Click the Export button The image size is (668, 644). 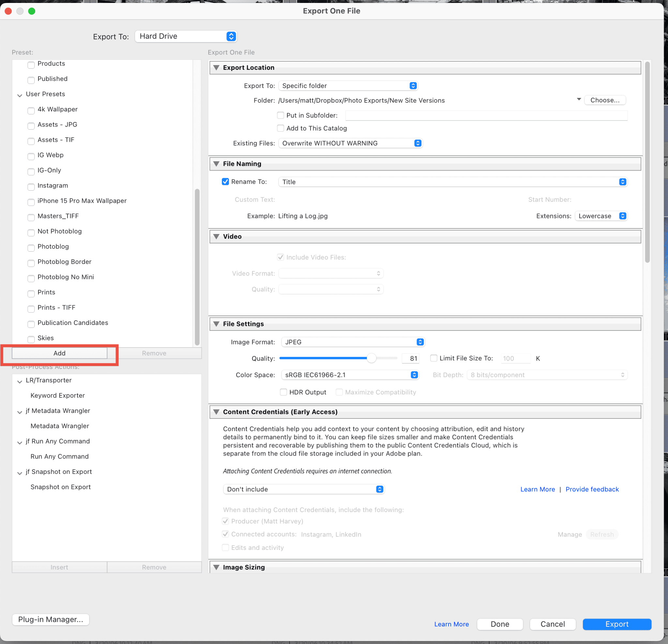pyautogui.click(x=616, y=624)
